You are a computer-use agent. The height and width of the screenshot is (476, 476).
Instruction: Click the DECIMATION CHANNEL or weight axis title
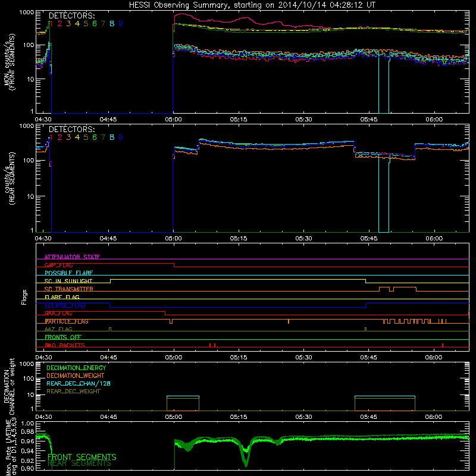pyautogui.click(x=9, y=386)
